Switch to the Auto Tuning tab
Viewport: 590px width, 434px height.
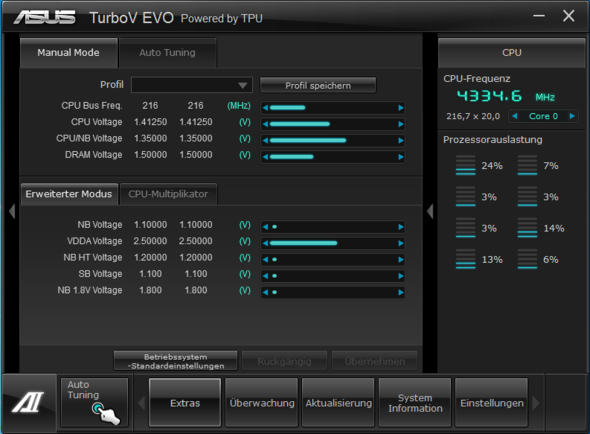(x=167, y=53)
